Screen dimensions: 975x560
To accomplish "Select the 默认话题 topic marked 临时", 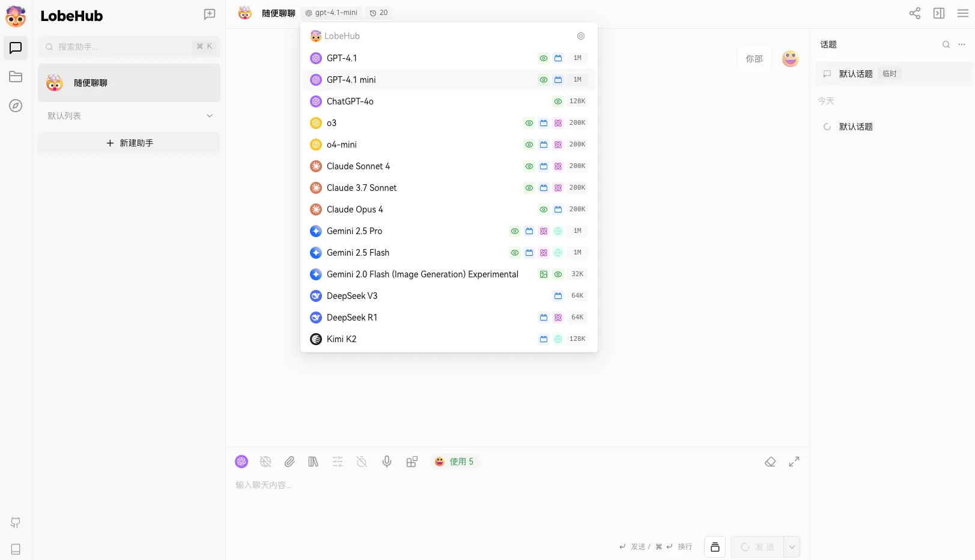I will point(894,74).
